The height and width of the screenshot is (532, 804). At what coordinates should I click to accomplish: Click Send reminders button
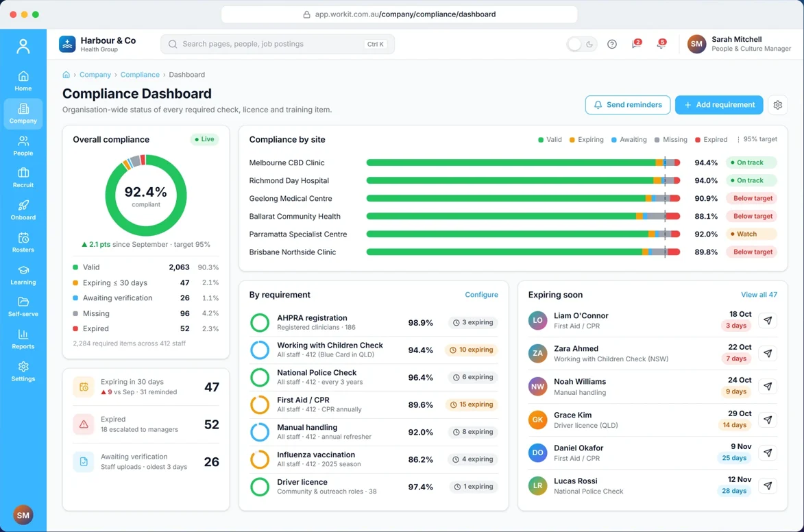[x=628, y=105]
